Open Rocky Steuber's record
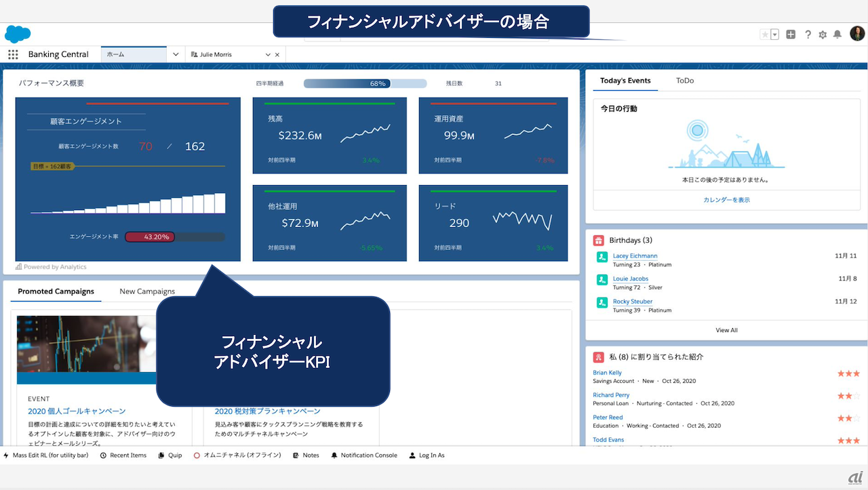 (x=633, y=302)
